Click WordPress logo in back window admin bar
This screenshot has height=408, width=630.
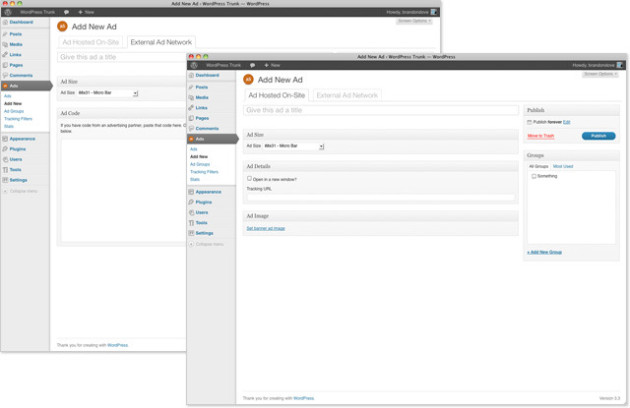tap(8, 12)
